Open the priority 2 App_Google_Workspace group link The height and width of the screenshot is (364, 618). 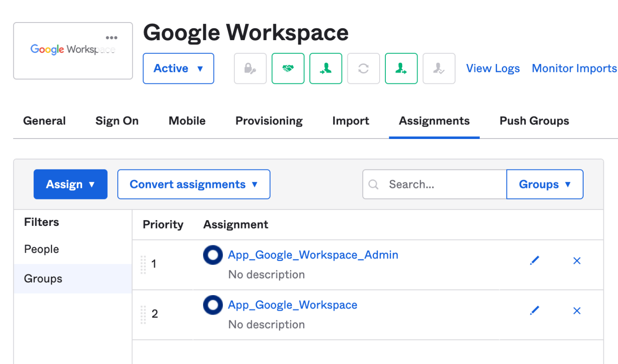click(293, 305)
